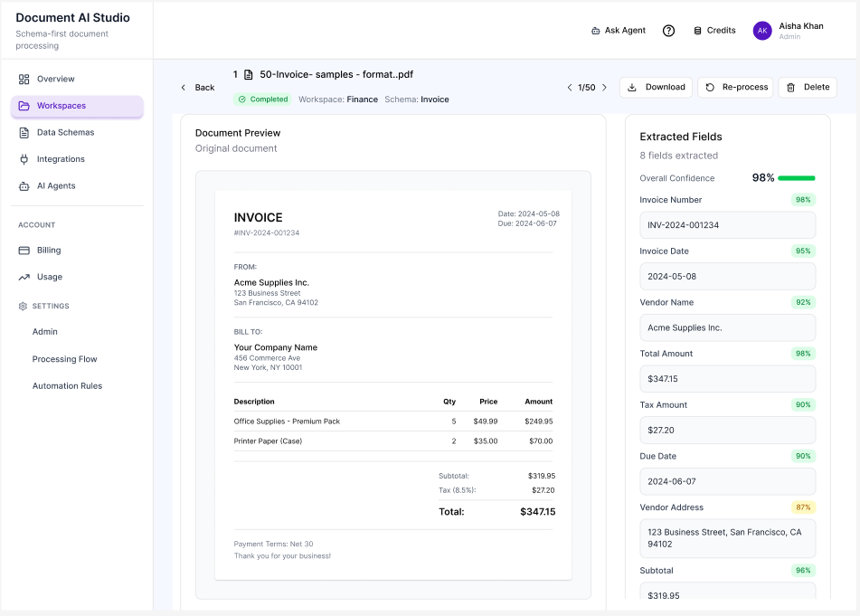This screenshot has width=860, height=616.
Task: Open AI Agents page
Action: (77, 186)
